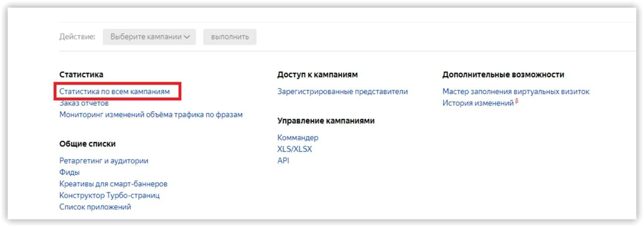This screenshot has height=227, width=644.
Task: Click the выполнить button
Action: (x=230, y=37)
